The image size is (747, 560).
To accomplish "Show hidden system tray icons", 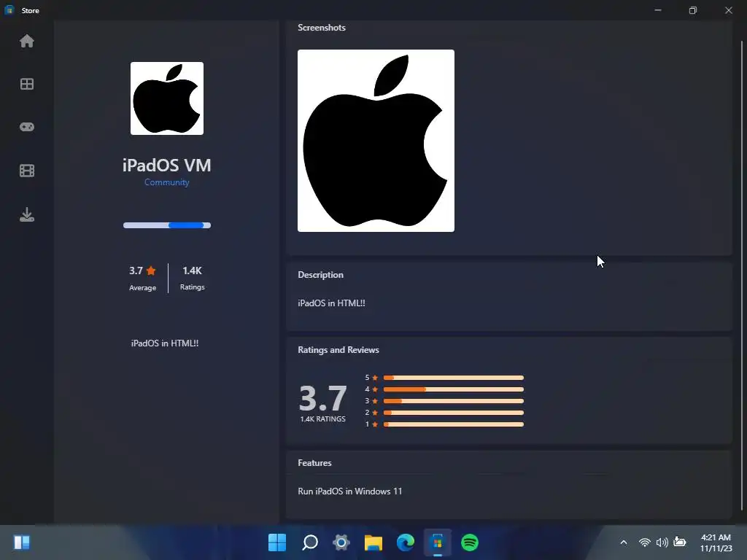I will pos(624,542).
